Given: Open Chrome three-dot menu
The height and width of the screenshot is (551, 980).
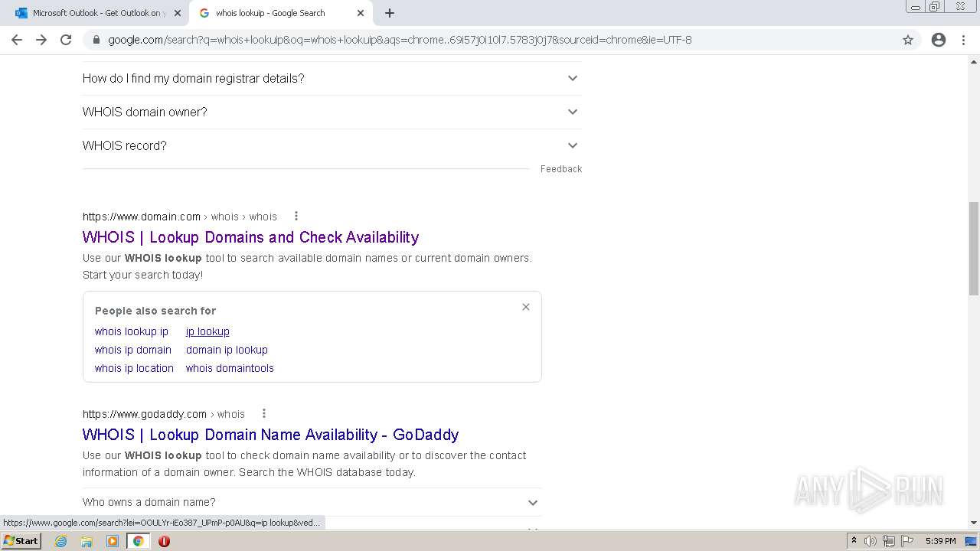Looking at the screenshot, I should point(963,40).
